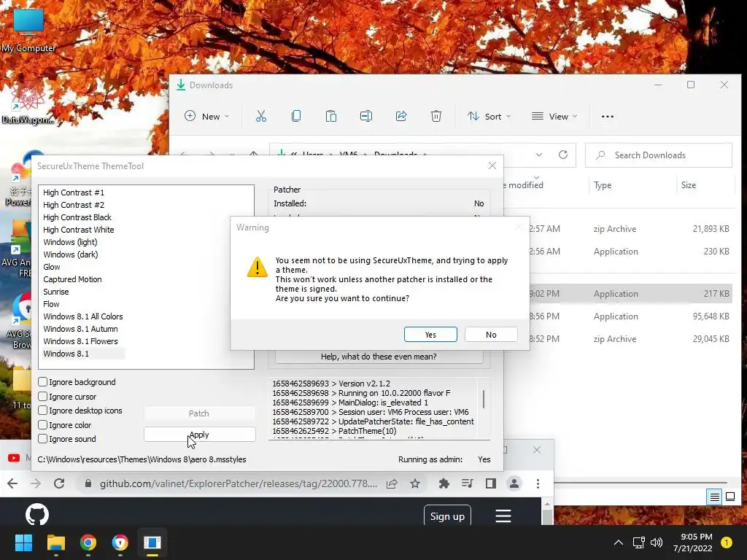Switch Explorer to large icons view

pyautogui.click(x=729, y=497)
